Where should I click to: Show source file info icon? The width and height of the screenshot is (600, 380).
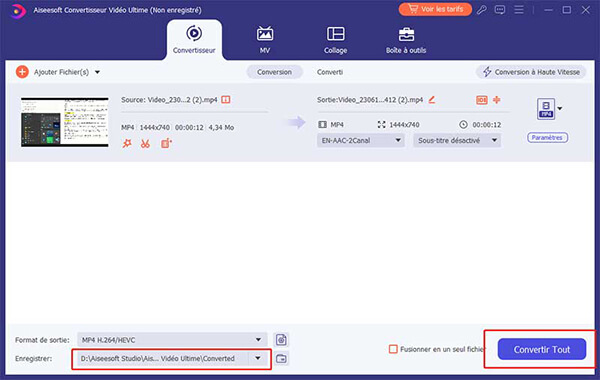[x=226, y=100]
